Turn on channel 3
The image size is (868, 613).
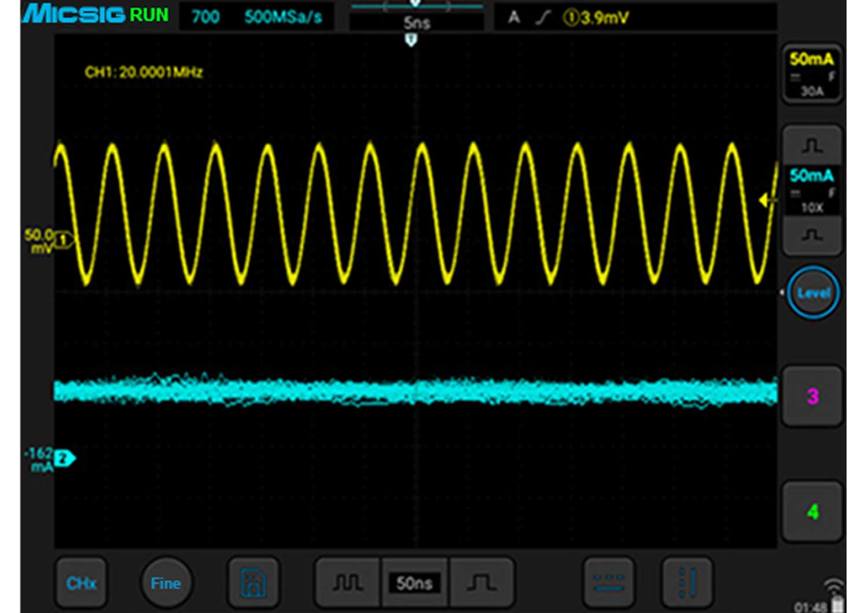812,396
